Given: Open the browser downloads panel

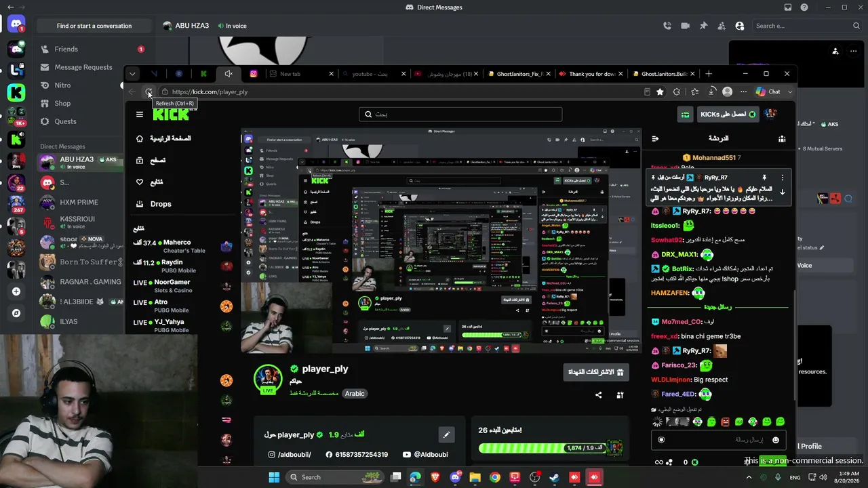Looking at the screenshot, I should 711,91.
